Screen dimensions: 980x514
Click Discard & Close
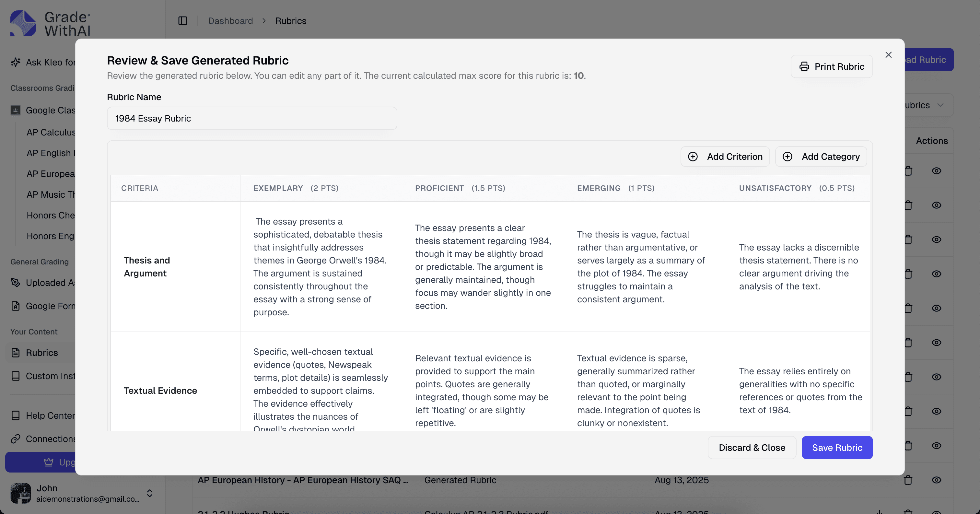[x=751, y=448]
